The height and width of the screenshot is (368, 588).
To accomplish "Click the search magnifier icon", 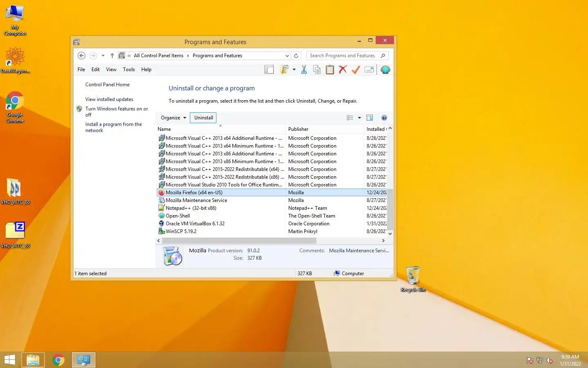I will coord(383,56).
